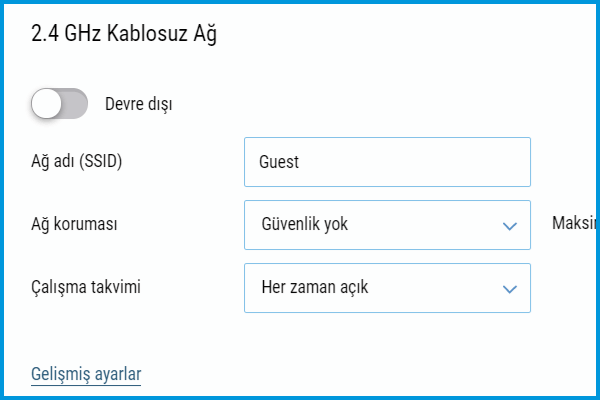Click into the SSID network name field
The image size is (600, 400).
point(387,162)
